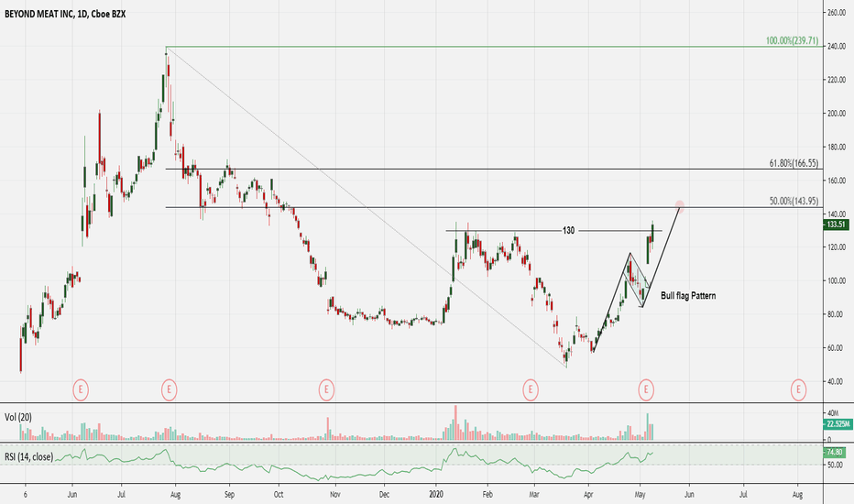Select the Bull flag Pattern text annotation
Viewport: 854px width, 504px height.
pos(688,296)
